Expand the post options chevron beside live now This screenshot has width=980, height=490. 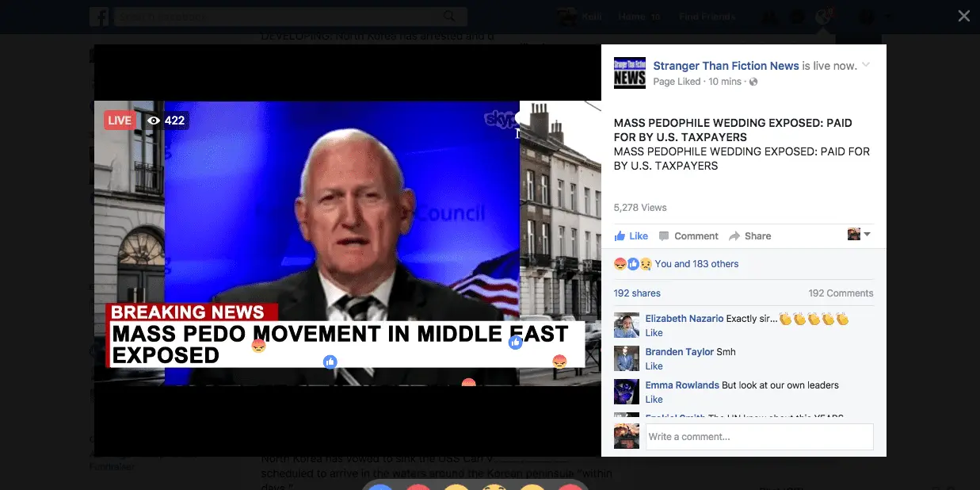tap(866, 65)
